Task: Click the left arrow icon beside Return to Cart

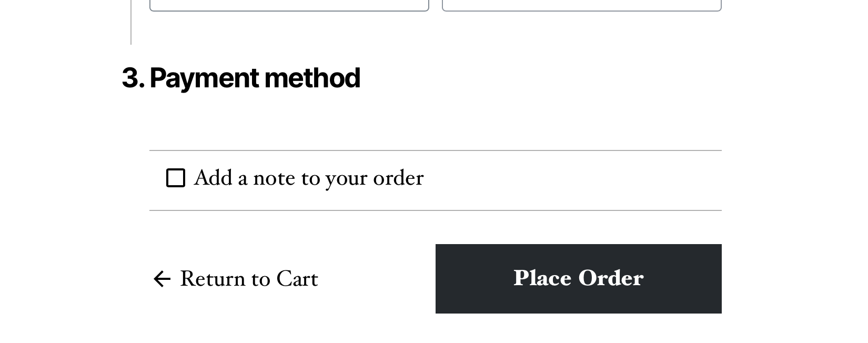Action: pos(162,279)
